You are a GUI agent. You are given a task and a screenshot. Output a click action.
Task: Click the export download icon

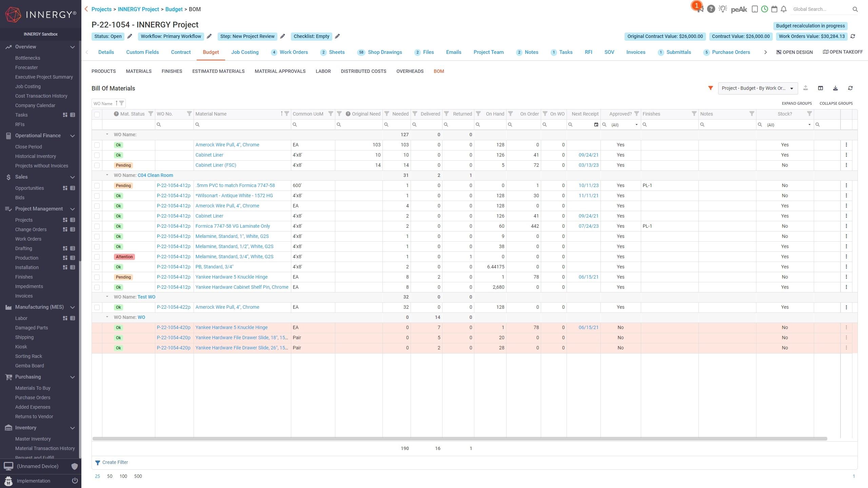(x=835, y=88)
